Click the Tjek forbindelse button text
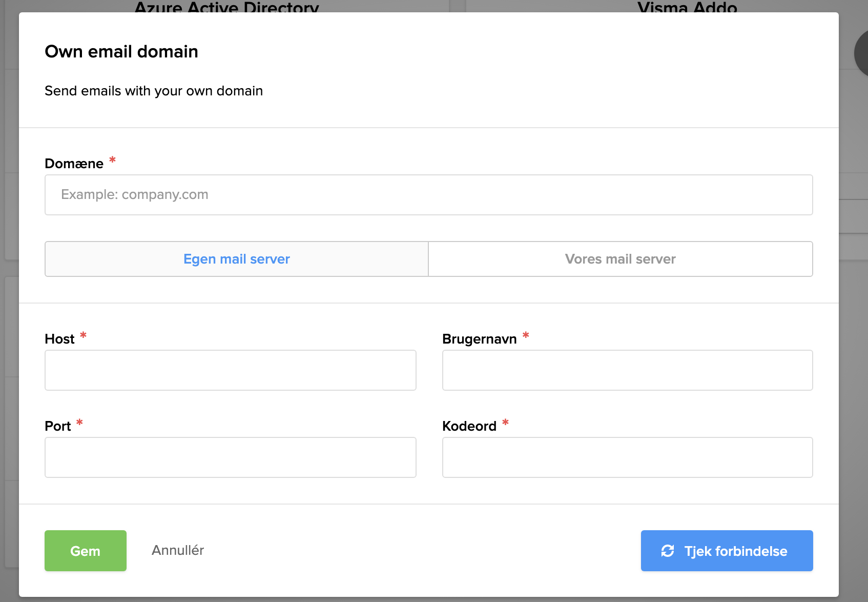The image size is (868, 602). coord(735,551)
